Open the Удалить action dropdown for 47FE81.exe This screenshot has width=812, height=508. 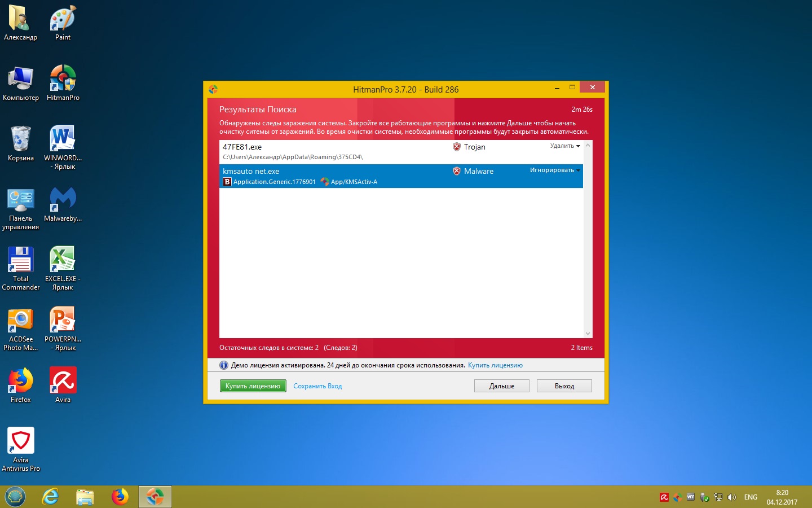click(x=565, y=146)
